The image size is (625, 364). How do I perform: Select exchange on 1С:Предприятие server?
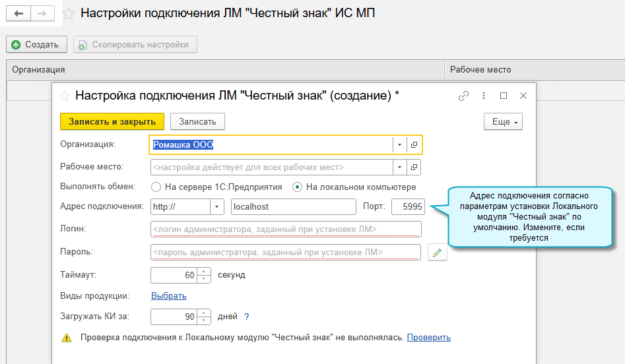(156, 187)
